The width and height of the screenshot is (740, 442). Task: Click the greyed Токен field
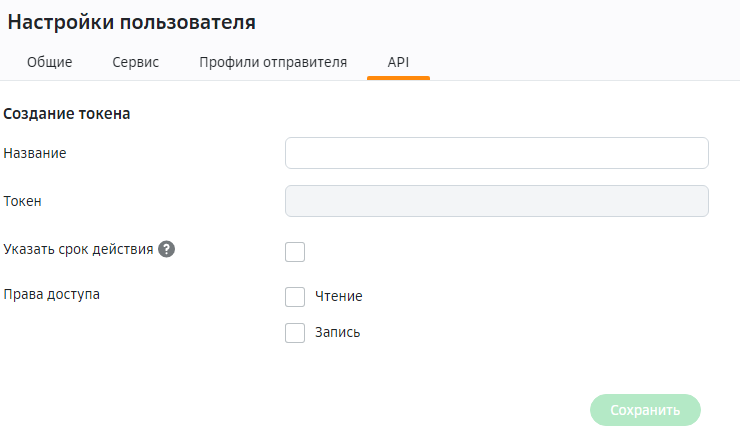click(496, 201)
